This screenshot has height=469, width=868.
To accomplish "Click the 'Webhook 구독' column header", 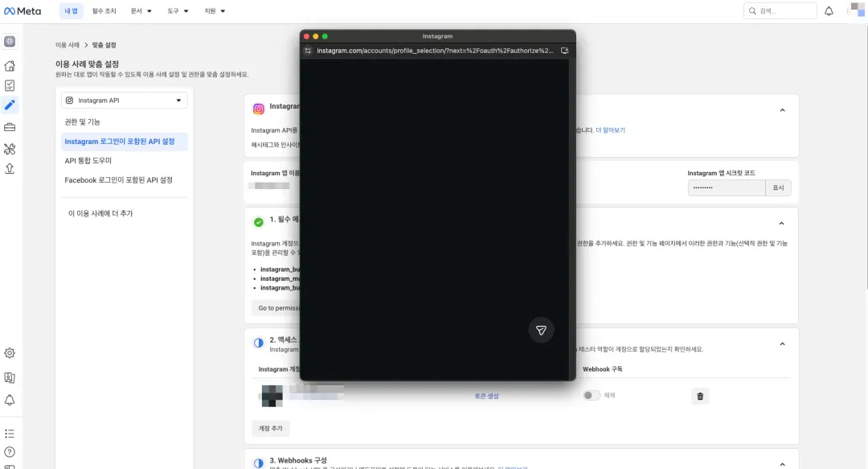I will tap(602, 369).
